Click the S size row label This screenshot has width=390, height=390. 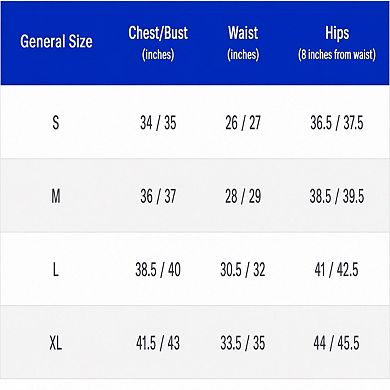[56, 122]
